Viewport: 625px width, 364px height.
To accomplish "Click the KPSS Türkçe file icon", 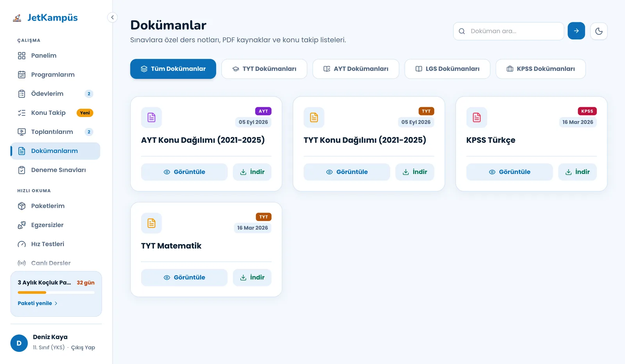I will [477, 117].
